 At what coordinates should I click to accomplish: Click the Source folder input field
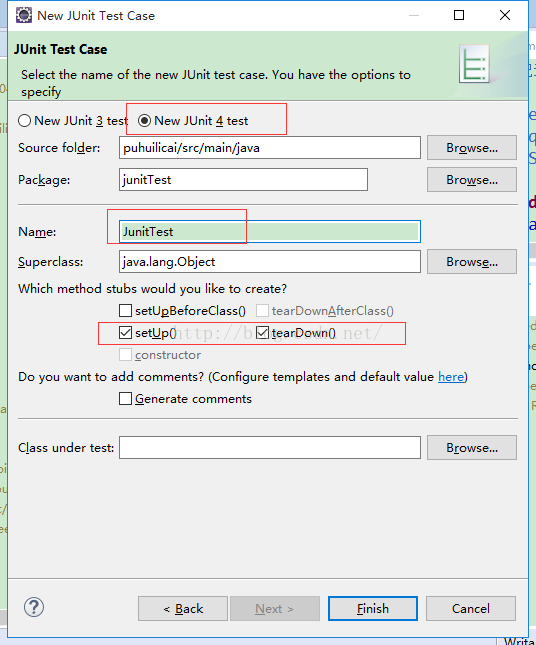click(x=270, y=148)
